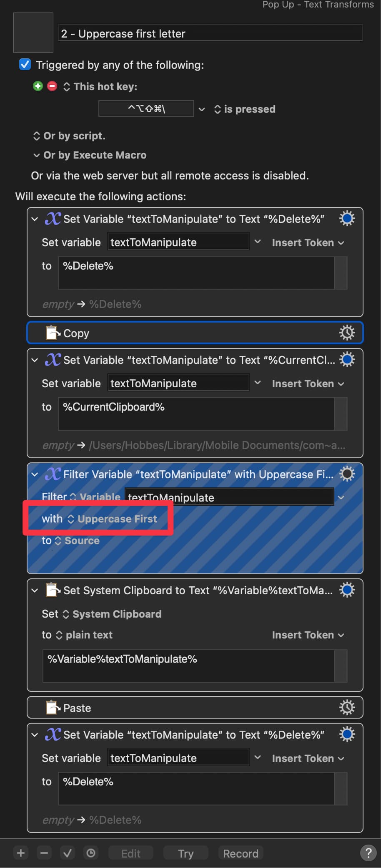Click the Try button
This screenshot has width=381, height=868.
(x=186, y=853)
